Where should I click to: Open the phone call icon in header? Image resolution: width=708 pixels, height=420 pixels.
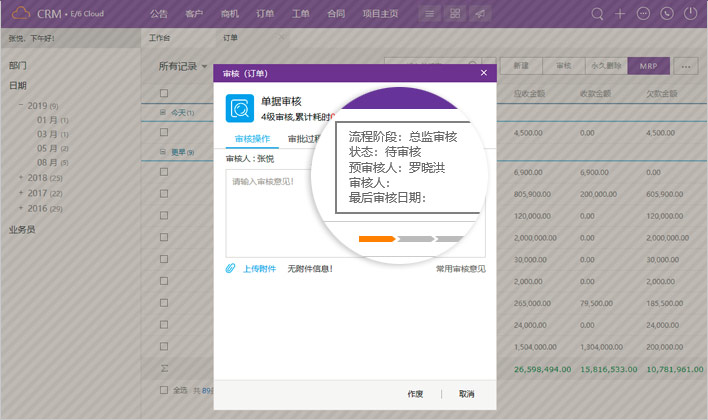pyautogui.click(x=666, y=14)
